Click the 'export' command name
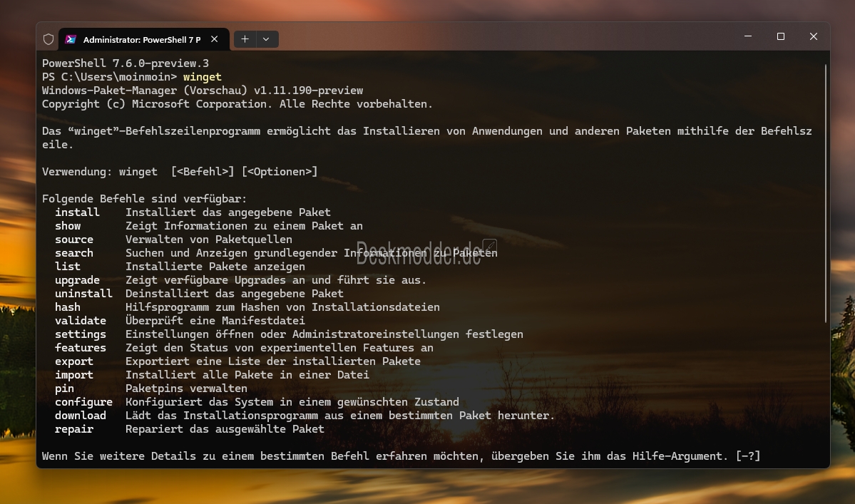Screen dimensions: 855x504 click(74, 361)
